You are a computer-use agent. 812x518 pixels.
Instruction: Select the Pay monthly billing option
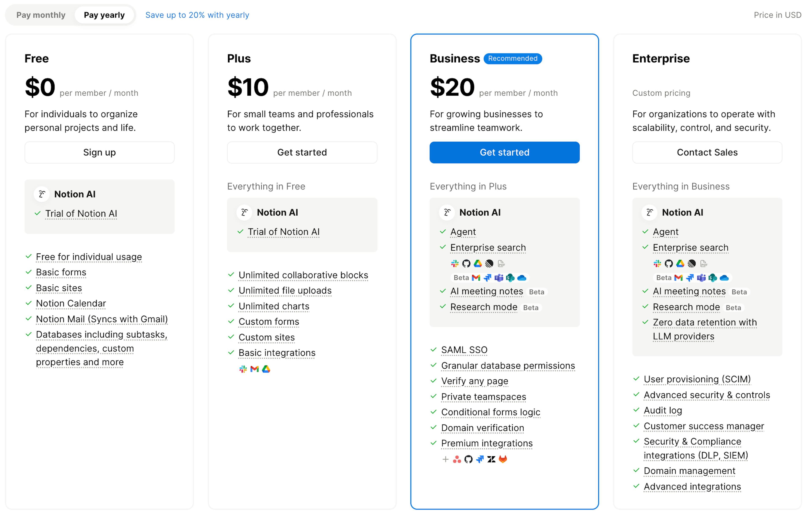[41, 15]
